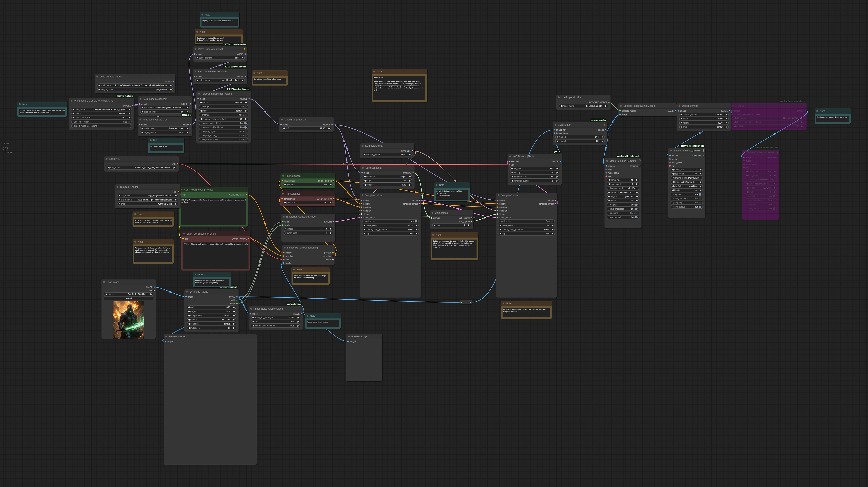This screenshot has width=868, height=487.
Task: Click the wrench icon on Image Resize node
Action: click(x=191, y=292)
